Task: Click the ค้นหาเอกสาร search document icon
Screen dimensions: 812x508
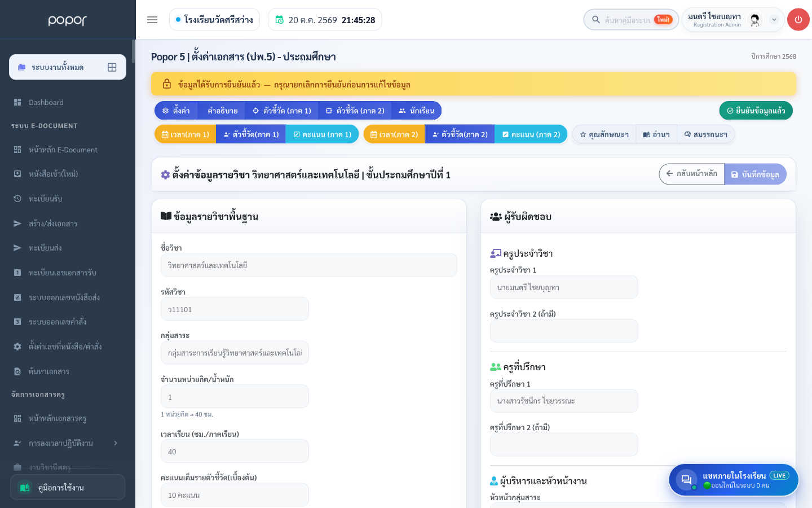Action: (x=17, y=371)
